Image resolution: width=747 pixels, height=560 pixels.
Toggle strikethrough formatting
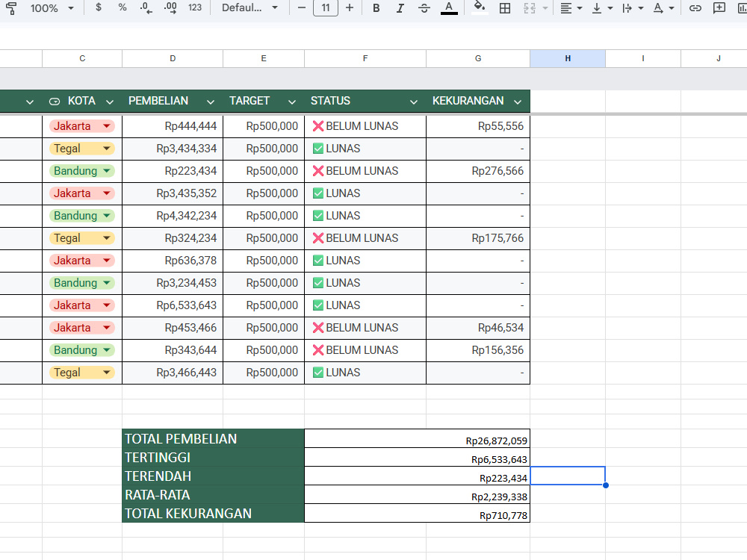point(424,7)
